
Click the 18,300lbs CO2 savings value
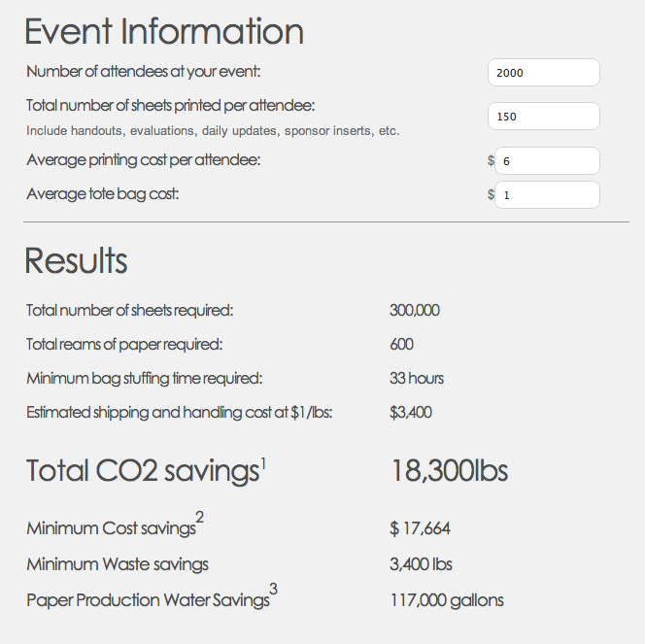pyautogui.click(x=449, y=471)
